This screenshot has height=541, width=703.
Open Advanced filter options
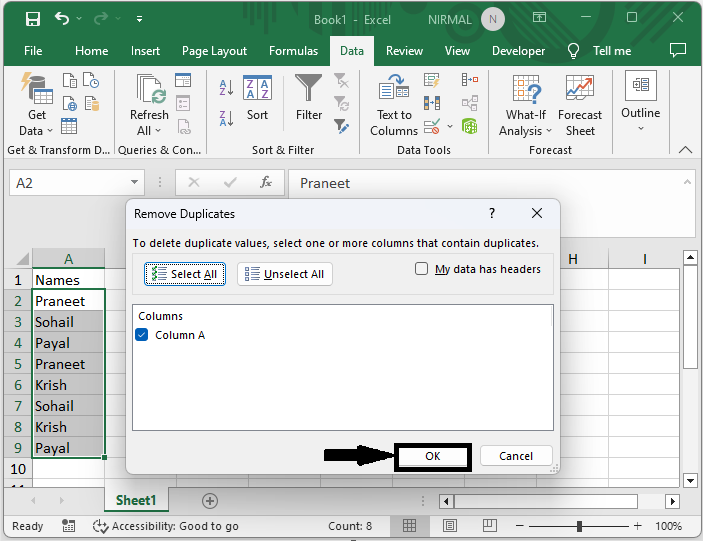click(341, 126)
